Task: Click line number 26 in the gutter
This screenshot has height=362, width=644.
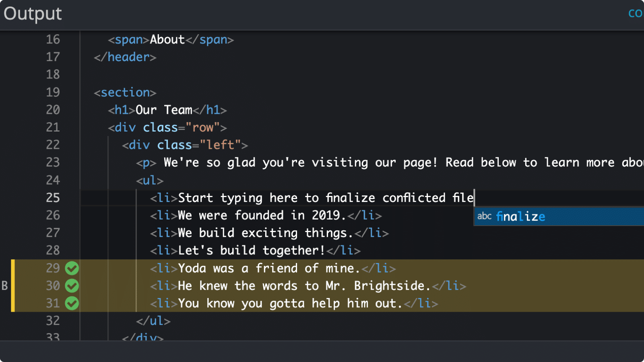Action: coord(53,215)
